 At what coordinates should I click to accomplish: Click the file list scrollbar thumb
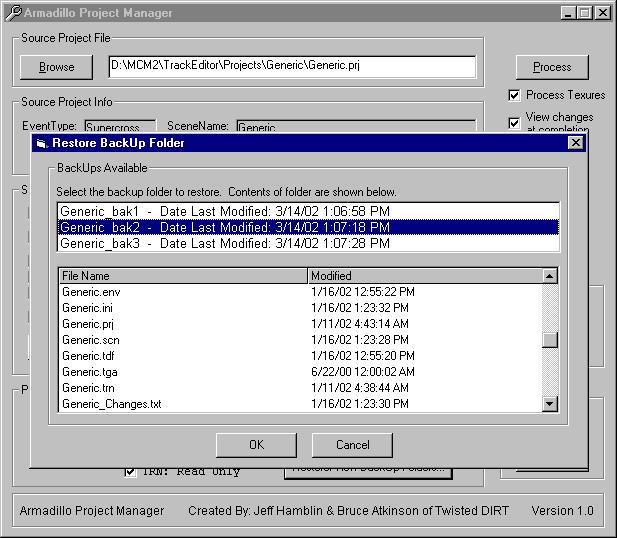click(x=549, y=340)
